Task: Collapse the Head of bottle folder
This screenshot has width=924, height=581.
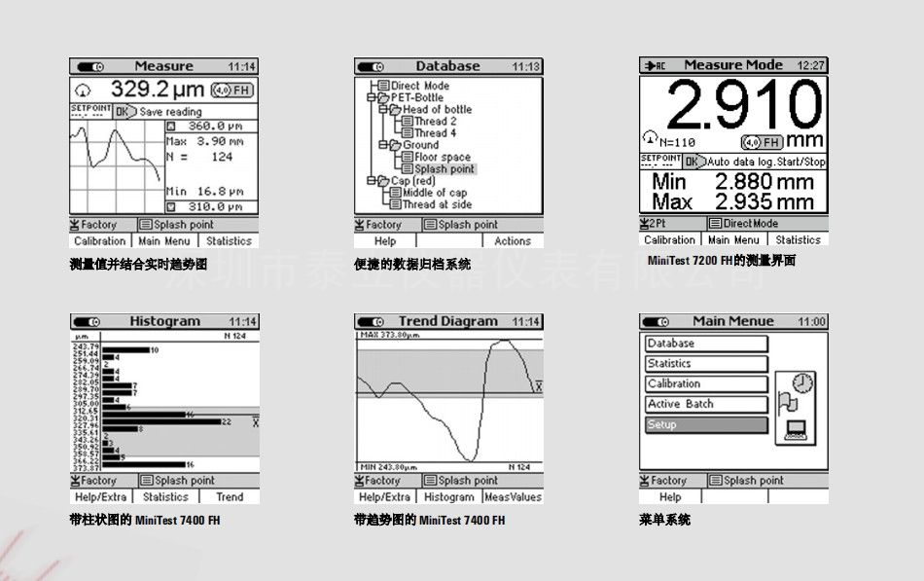Action: (x=383, y=109)
